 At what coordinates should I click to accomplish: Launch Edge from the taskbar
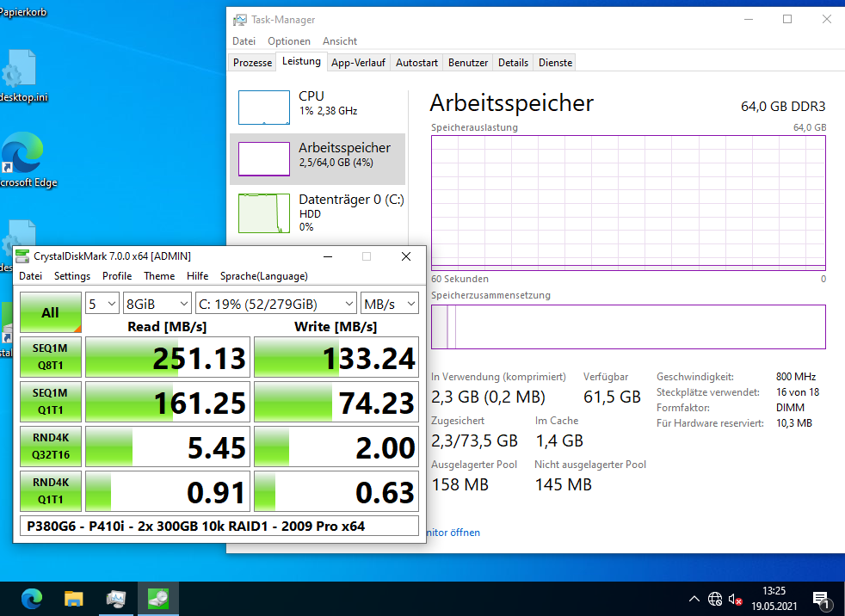32,599
